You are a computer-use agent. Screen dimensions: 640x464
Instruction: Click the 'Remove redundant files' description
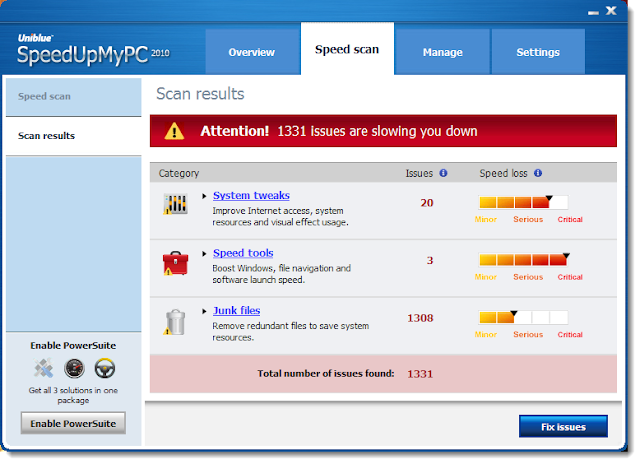[x=291, y=331]
